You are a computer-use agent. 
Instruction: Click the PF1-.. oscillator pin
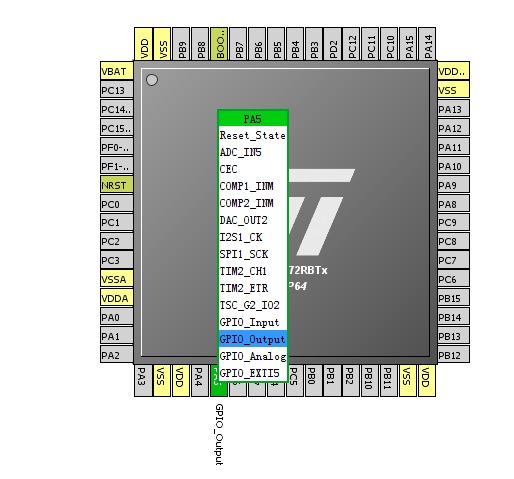pos(117,166)
